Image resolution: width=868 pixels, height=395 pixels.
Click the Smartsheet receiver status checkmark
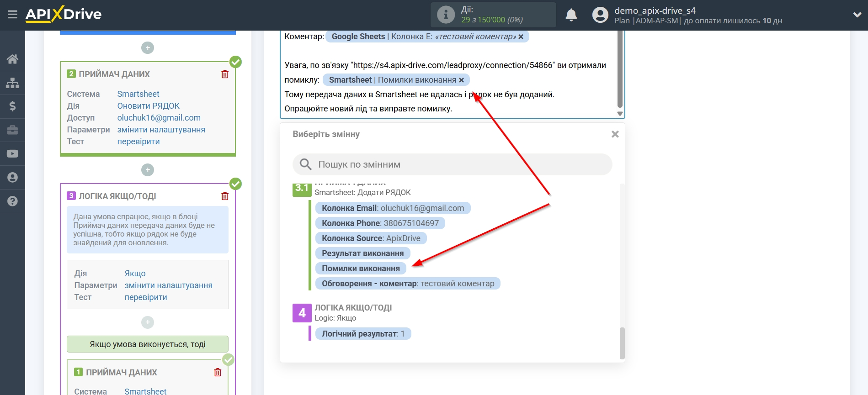tap(235, 62)
